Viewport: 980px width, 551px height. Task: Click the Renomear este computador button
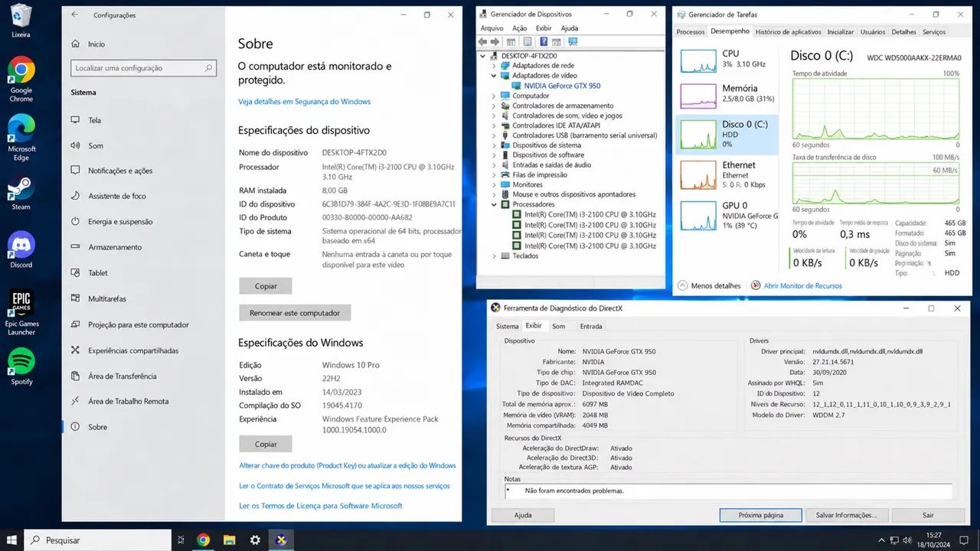click(295, 313)
